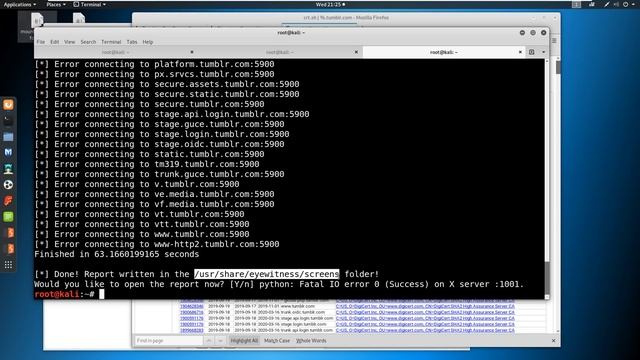Click the Firefox window title bar text
640x360 pixels.
tap(346, 18)
